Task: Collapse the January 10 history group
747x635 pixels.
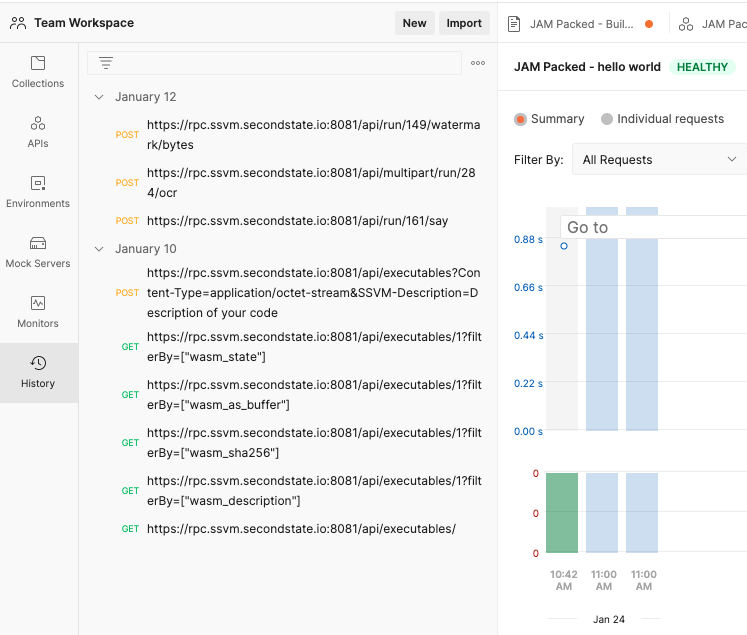Action: pos(99,249)
